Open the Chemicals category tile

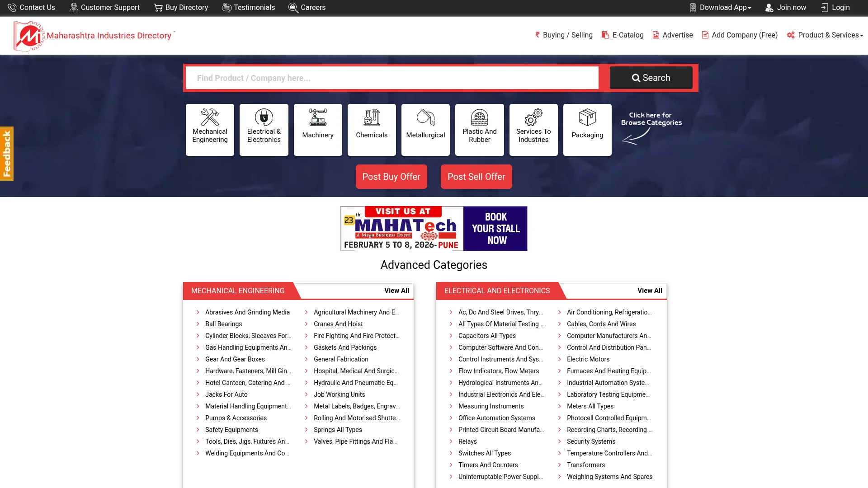point(372,130)
